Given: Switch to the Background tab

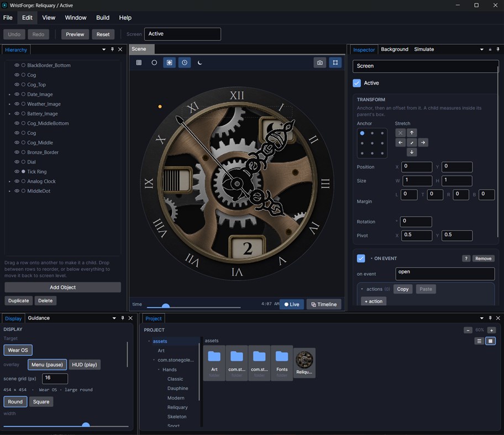Looking at the screenshot, I should tap(395, 49).
